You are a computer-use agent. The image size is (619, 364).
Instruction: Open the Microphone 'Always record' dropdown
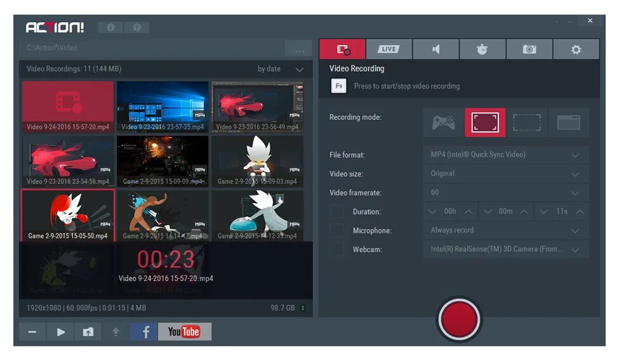click(x=506, y=230)
